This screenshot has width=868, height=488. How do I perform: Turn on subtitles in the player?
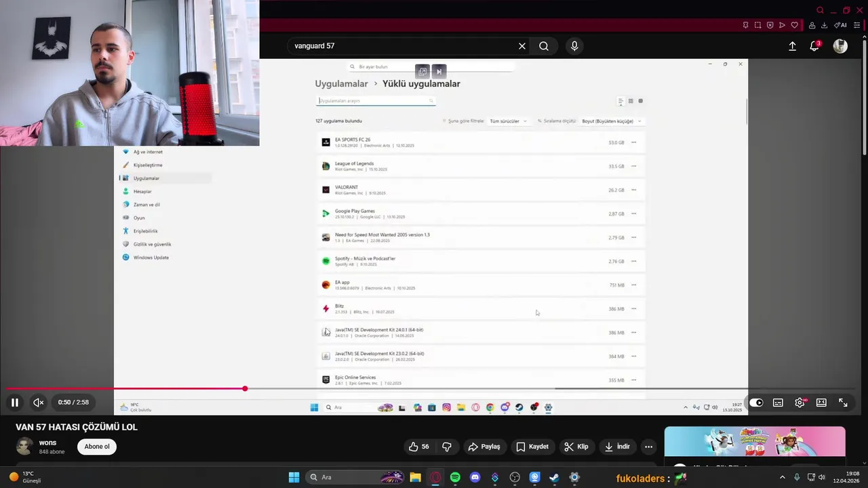pos(778,403)
